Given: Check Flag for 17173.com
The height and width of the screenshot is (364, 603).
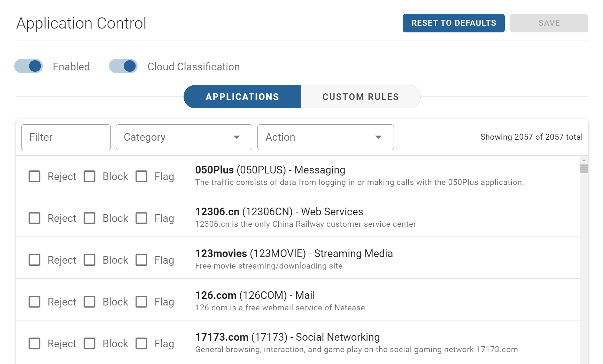Looking at the screenshot, I should [141, 343].
